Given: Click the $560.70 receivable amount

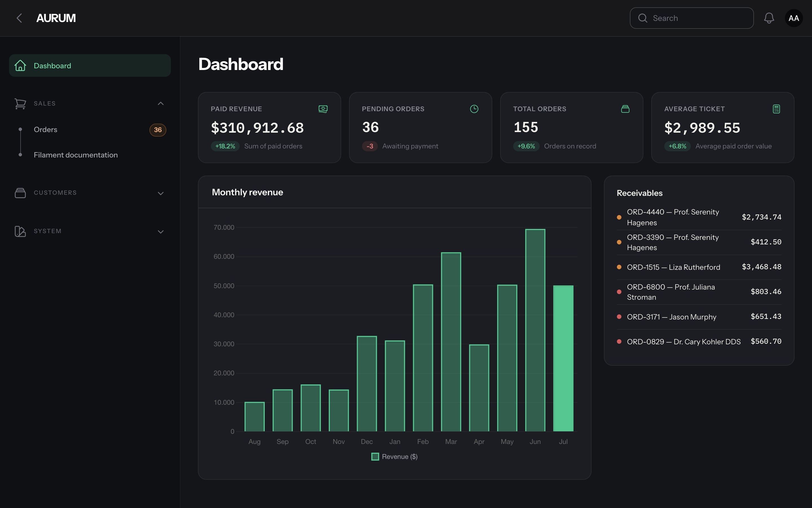Looking at the screenshot, I should [x=766, y=341].
